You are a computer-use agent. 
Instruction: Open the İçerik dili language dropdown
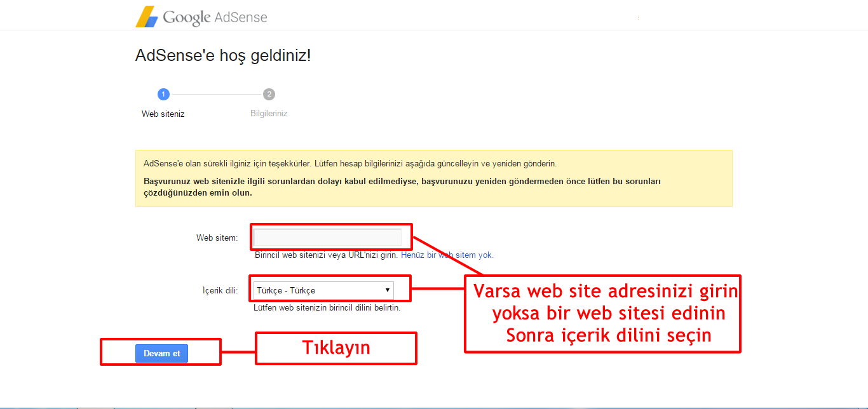pyautogui.click(x=323, y=290)
